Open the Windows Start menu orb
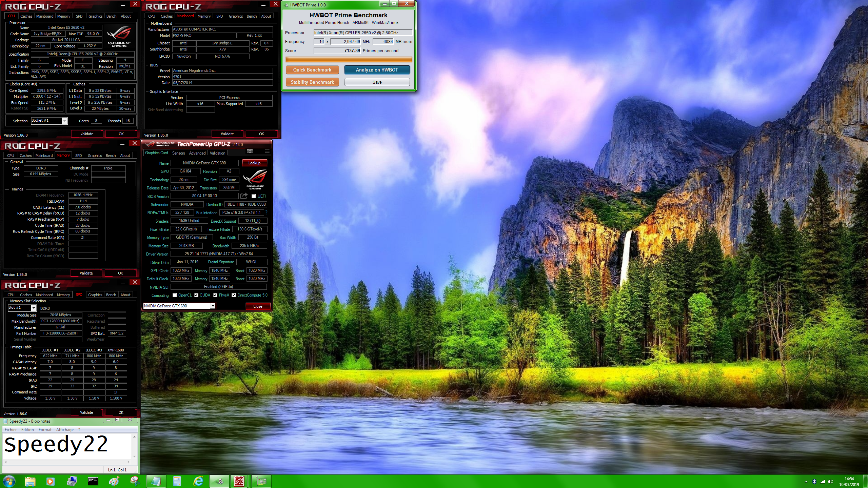Screen dimensions: 868x488 coord(9,481)
